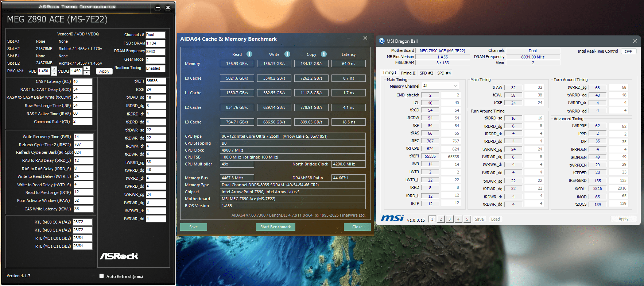Increase VDD voltage with the up arrow
This screenshot has width=644, height=286.
click(54, 69)
